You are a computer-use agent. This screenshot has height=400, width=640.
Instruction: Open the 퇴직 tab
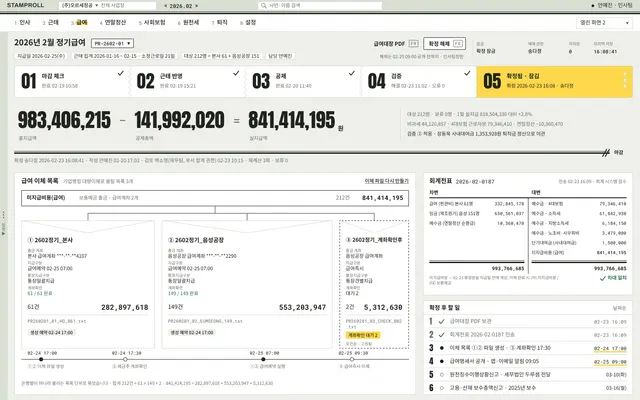click(x=220, y=22)
